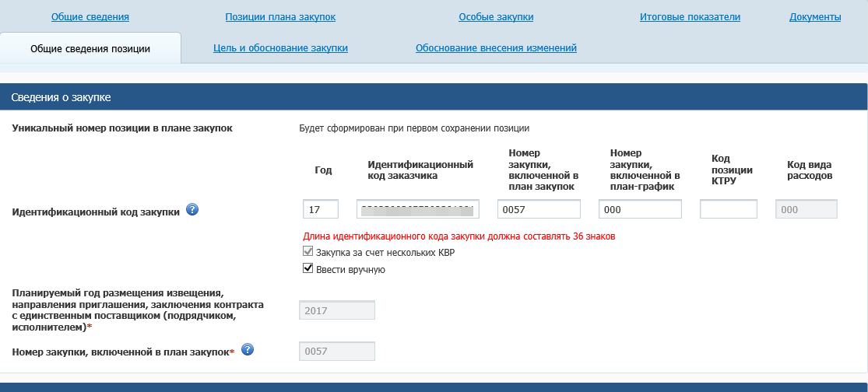Open the Общие сведения link
The width and height of the screenshot is (868, 392).
click(x=90, y=16)
